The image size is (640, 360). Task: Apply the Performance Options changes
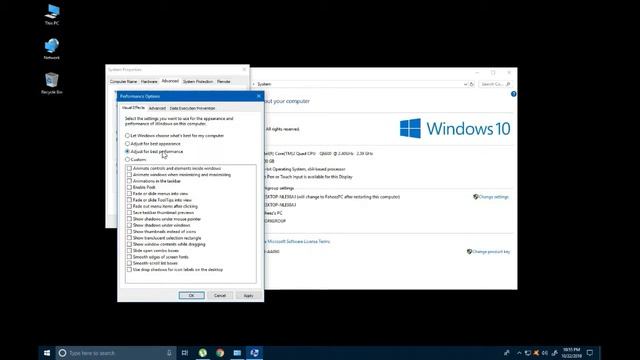(249, 295)
